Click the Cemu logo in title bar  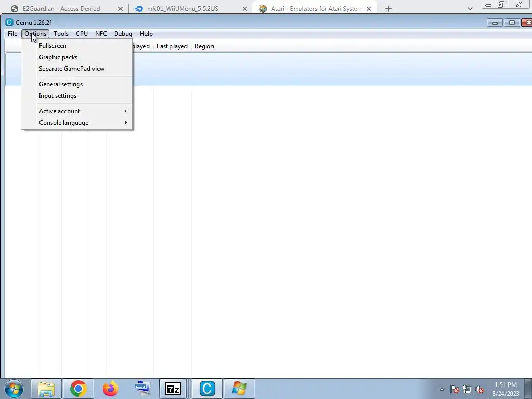point(9,22)
